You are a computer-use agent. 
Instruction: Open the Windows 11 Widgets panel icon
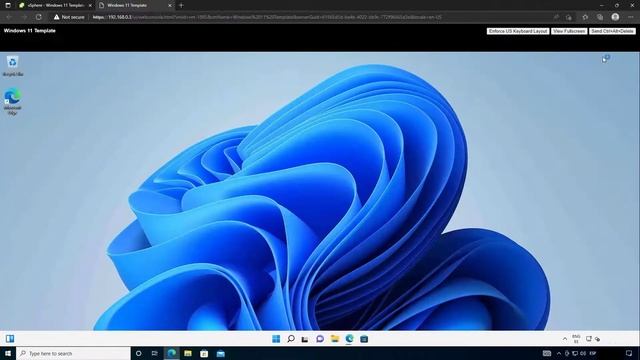(x=10, y=338)
